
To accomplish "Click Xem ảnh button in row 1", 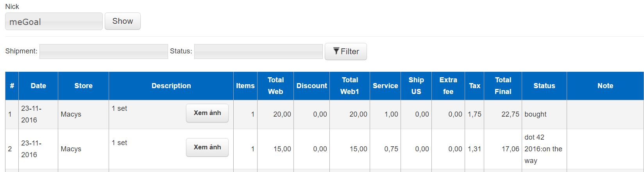I will 207,113.
